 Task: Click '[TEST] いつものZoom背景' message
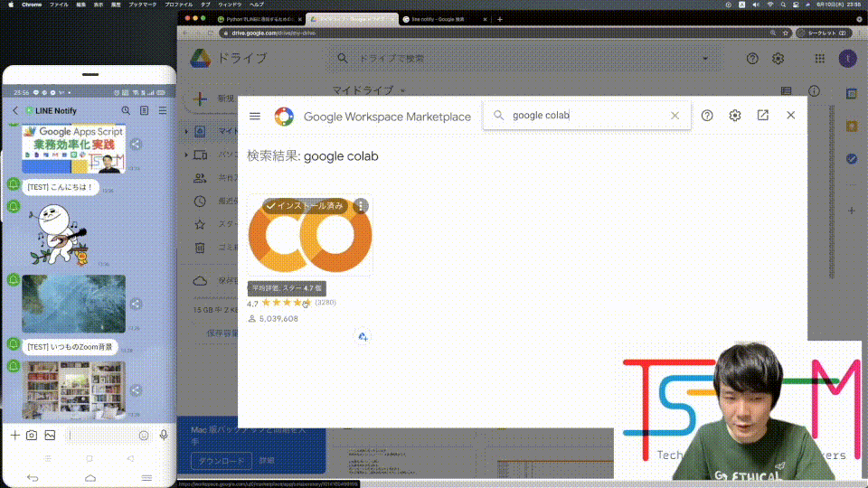point(70,347)
